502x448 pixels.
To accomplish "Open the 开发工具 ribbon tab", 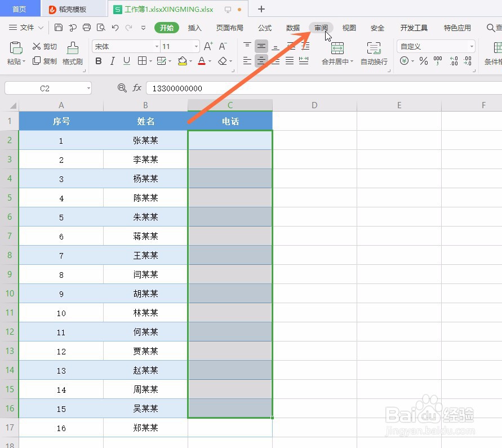I will point(414,28).
